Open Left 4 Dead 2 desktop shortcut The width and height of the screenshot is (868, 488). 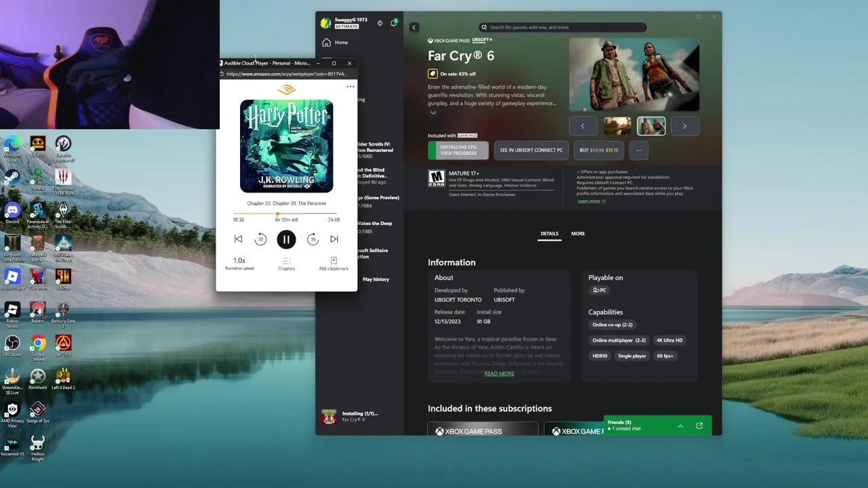pos(63,380)
